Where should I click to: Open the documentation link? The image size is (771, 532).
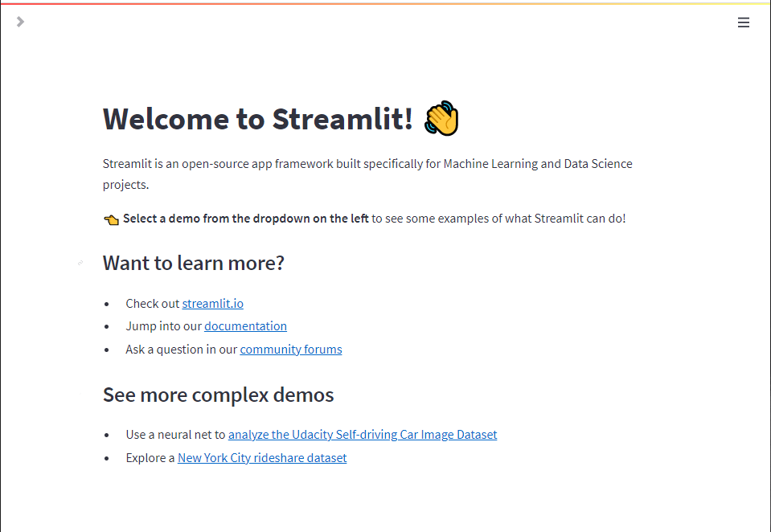pos(245,326)
